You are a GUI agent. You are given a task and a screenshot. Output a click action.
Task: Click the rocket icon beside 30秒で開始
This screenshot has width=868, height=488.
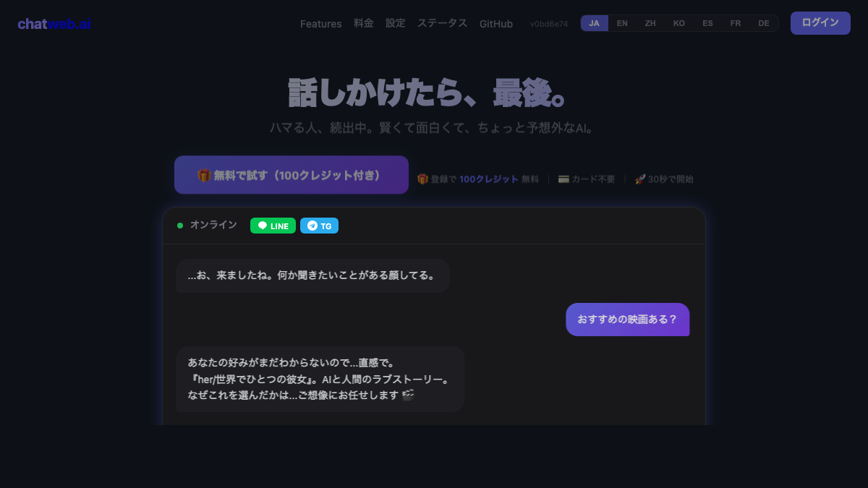pos(639,179)
